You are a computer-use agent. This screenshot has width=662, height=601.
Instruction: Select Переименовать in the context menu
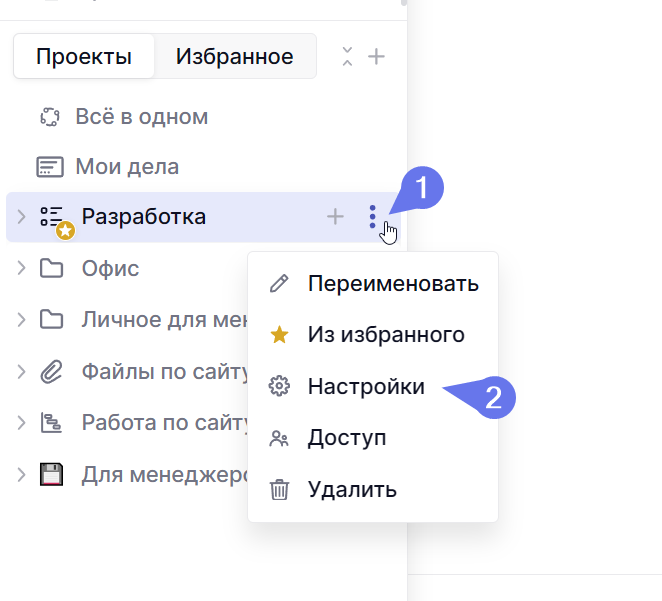pyautogui.click(x=392, y=283)
